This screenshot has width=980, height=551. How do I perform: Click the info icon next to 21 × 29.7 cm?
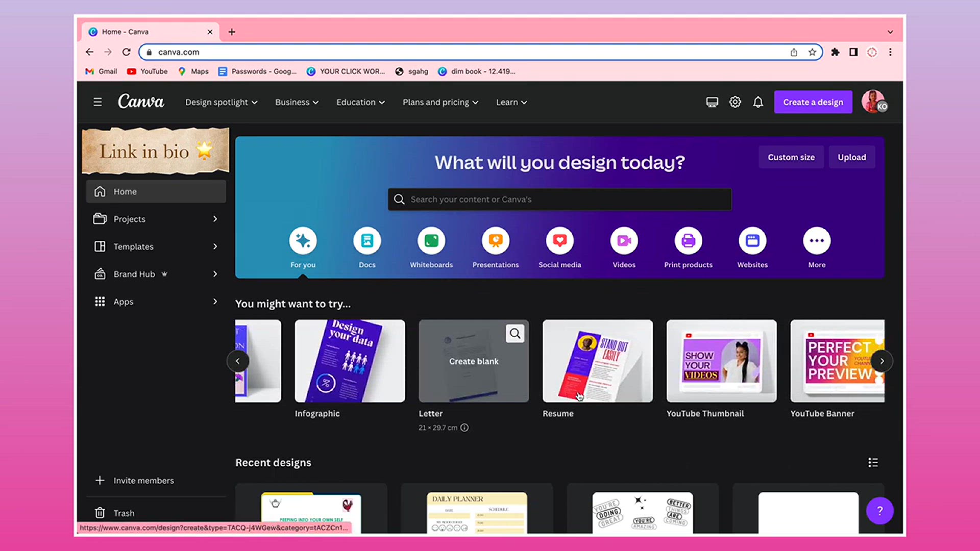(x=464, y=428)
